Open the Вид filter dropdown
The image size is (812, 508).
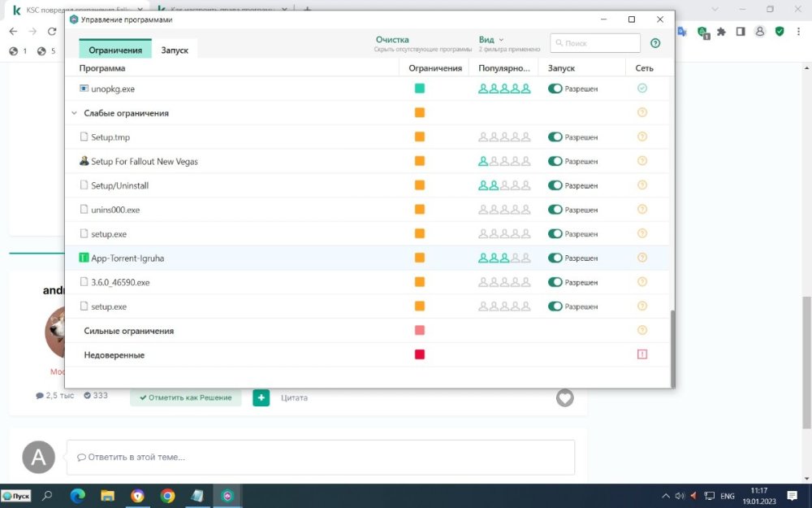pyautogui.click(x=490, y=39)
